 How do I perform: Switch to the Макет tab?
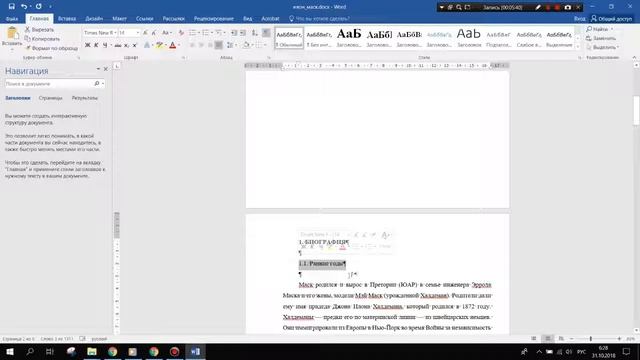119,18
